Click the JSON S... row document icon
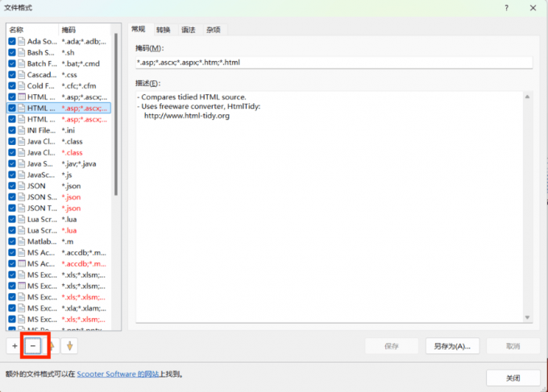Viewport: 548px width, 392px height. (x=21, y=197)
